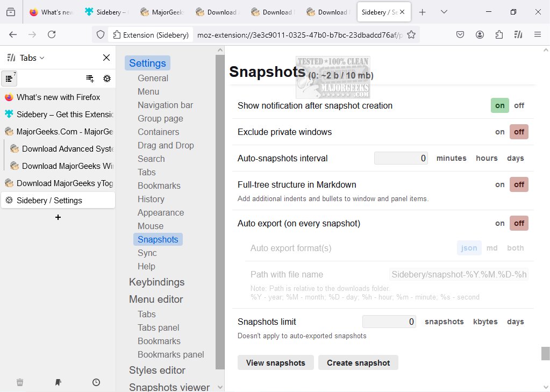This screenshot has width=550, height=392.
Task: Open the list all tabs dropdown
Action: click(444, 12)
